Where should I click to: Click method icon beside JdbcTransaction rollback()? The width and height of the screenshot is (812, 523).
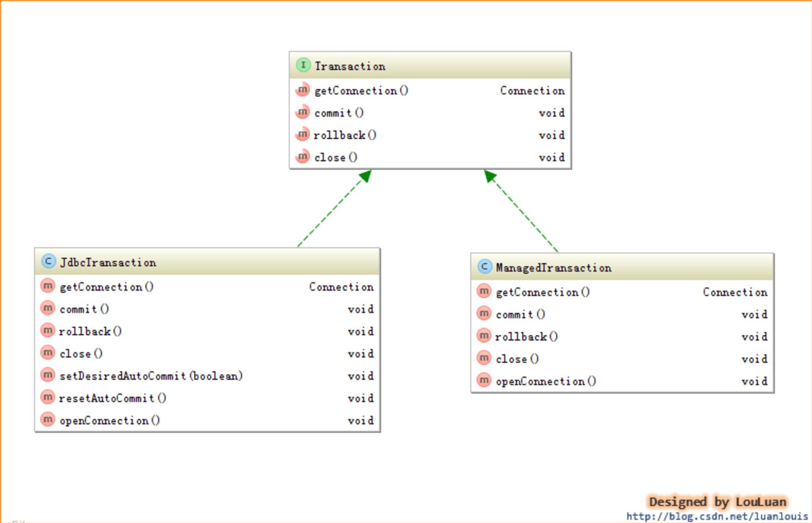(48, 331)
